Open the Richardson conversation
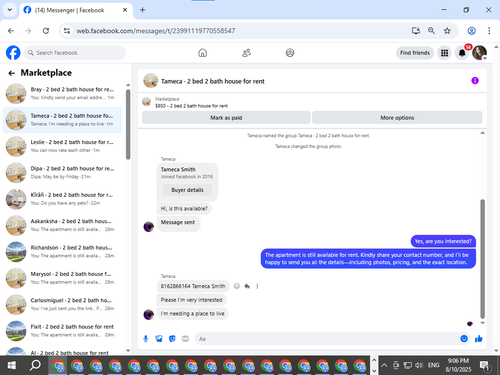Screen dimensions: 500x375 62,252
